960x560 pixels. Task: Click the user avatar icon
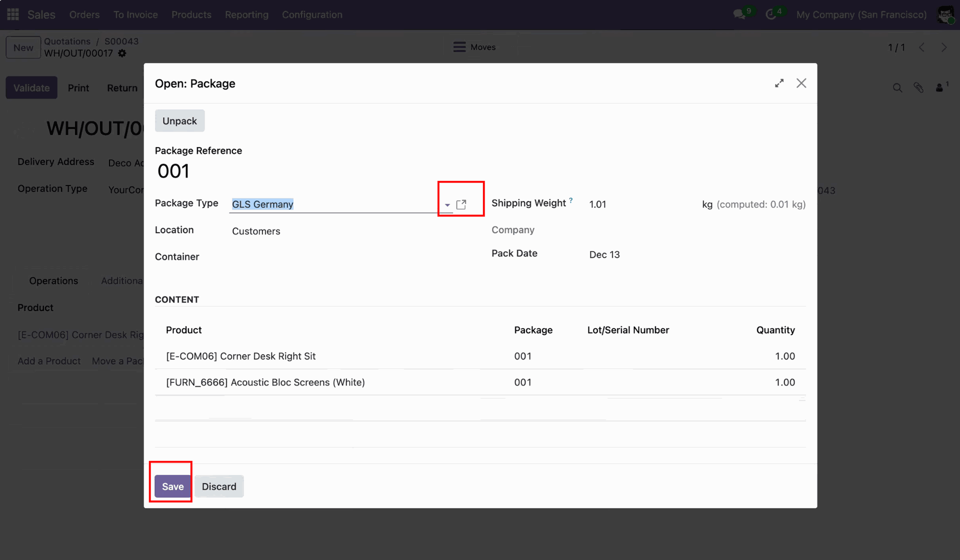pyautogui.click(x=945, y=14)
